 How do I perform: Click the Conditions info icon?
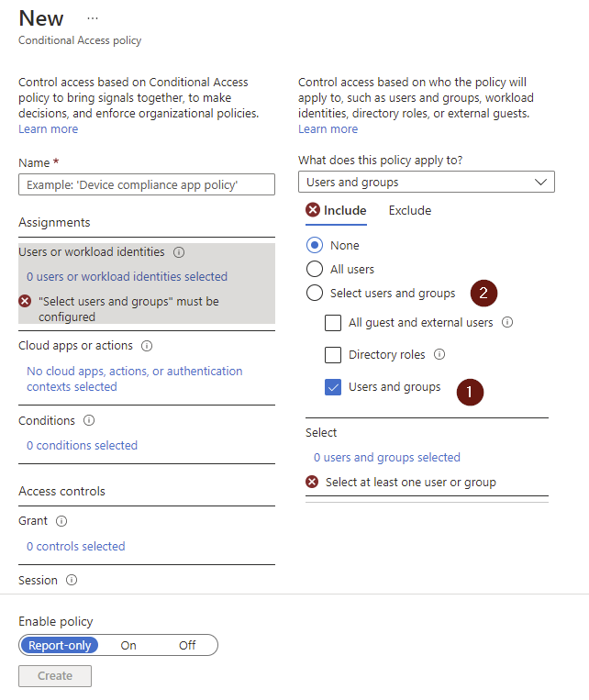pos(89,420)
